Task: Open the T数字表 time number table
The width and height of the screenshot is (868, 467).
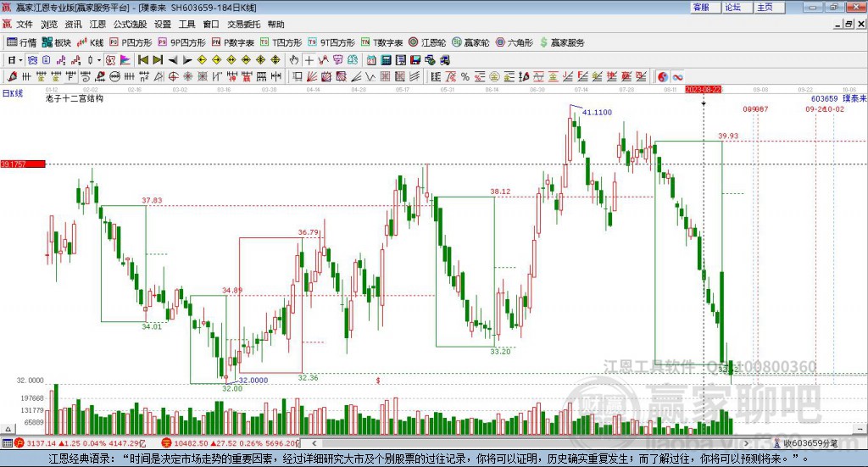Action: coord(382,42)
